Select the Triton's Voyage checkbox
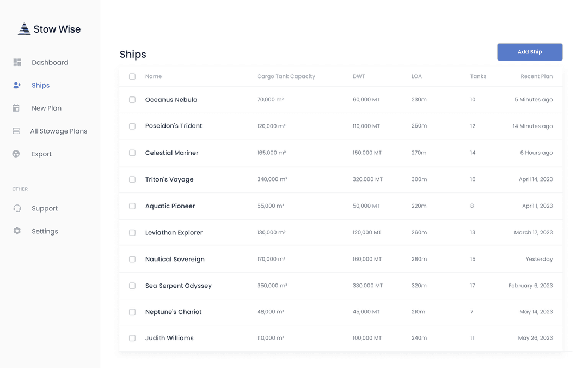The height and width of the screenshot is (368, 588). [x=132, y=179]
